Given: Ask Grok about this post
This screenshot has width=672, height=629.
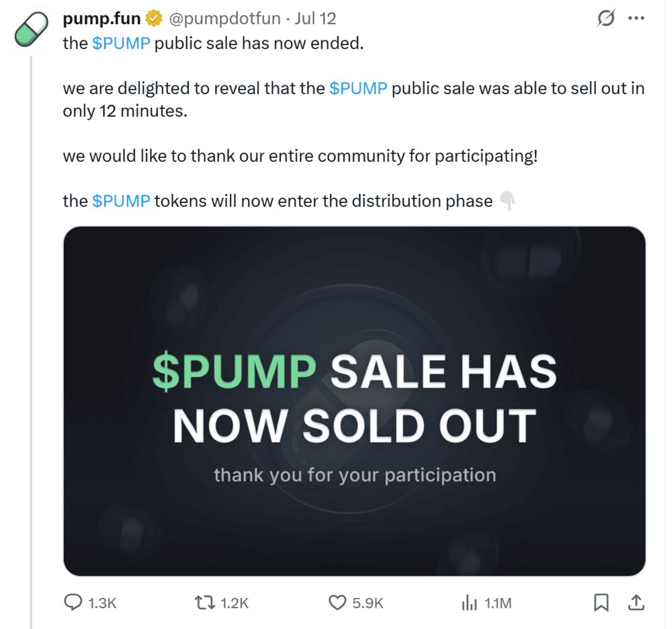Looking at the screenshot, I should coord(605,19).
